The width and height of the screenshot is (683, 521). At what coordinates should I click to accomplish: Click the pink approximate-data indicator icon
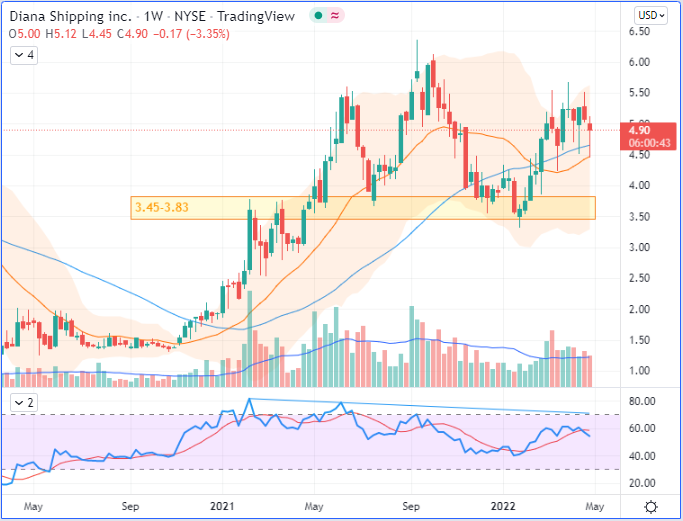point(335,16)
